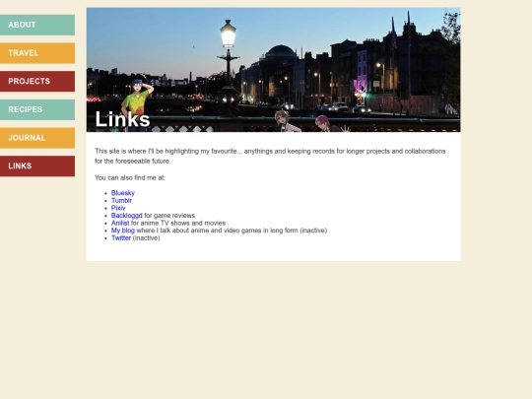Image resolution: width=532 pixels, height=399 pixels.
Task: Open the Tumblr link
Action: coord(121,201)
